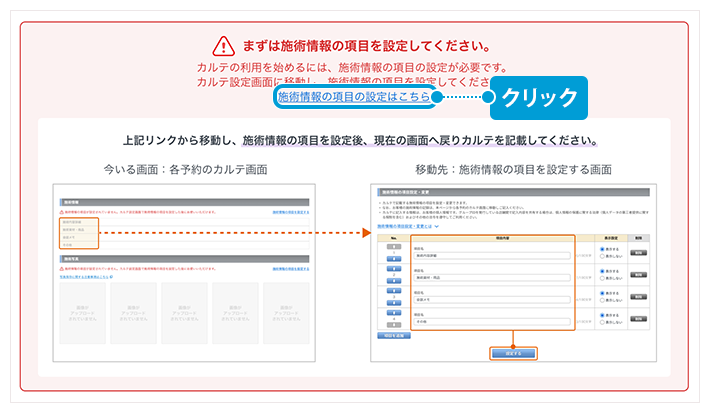Focus the item name field in row 1
The width and height of the screenshot is (710, 413).
click(x=492, y=256)
